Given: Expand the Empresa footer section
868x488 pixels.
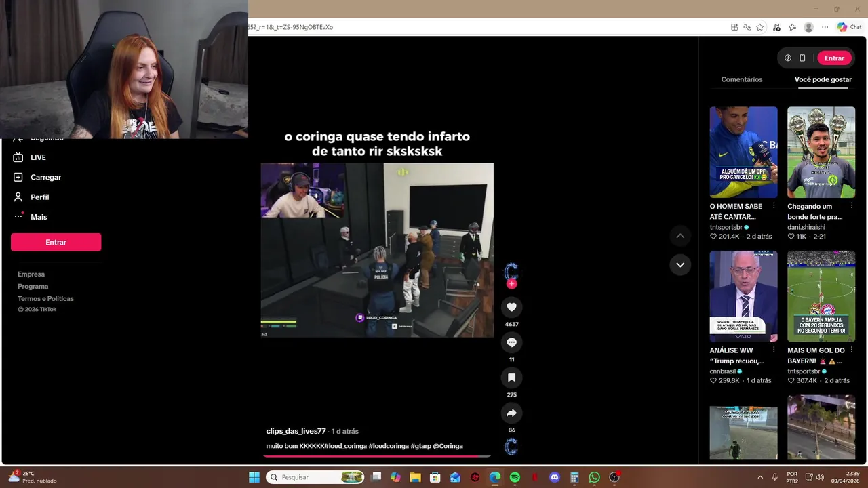Looking at the screenshot, I should click(x=31, y=274).
